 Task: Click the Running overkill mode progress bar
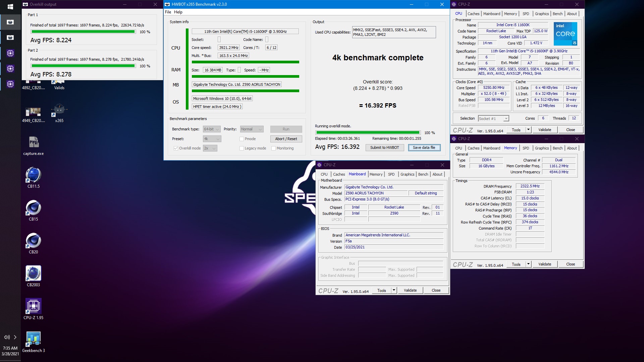[x=368, y=132]
